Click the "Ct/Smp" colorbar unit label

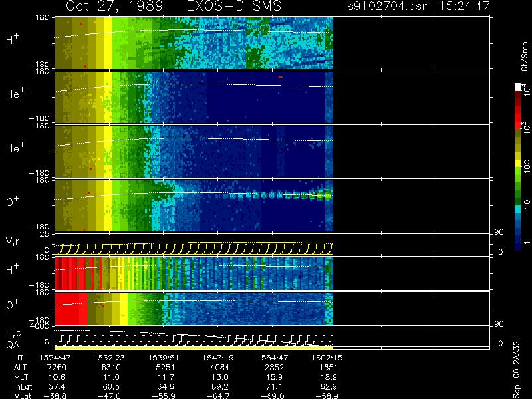coord(525,57)
